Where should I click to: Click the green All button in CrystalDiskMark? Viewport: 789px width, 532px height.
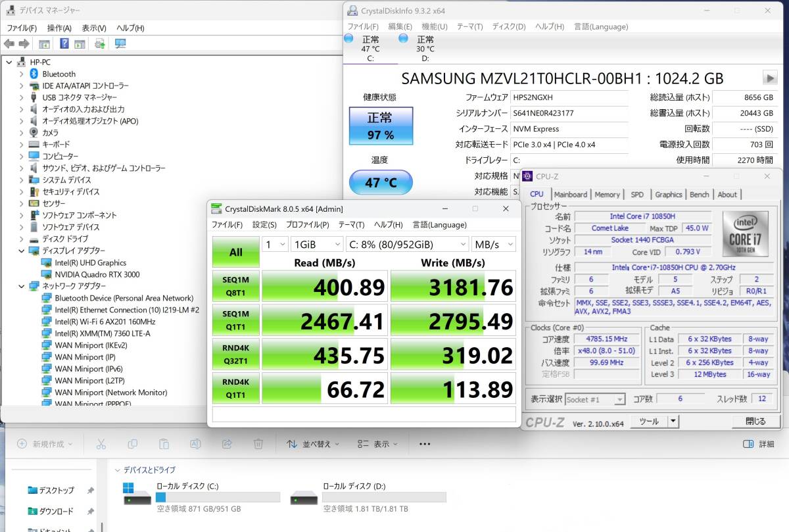click(235, 252)
